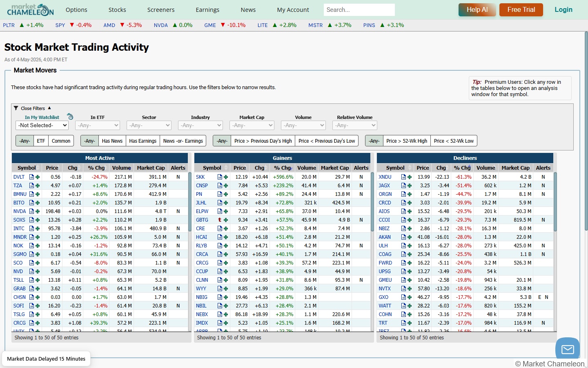The image size is (588, 368).
Task: Open the In My Watchlist dropdown
Action: [x=42, y=126]
